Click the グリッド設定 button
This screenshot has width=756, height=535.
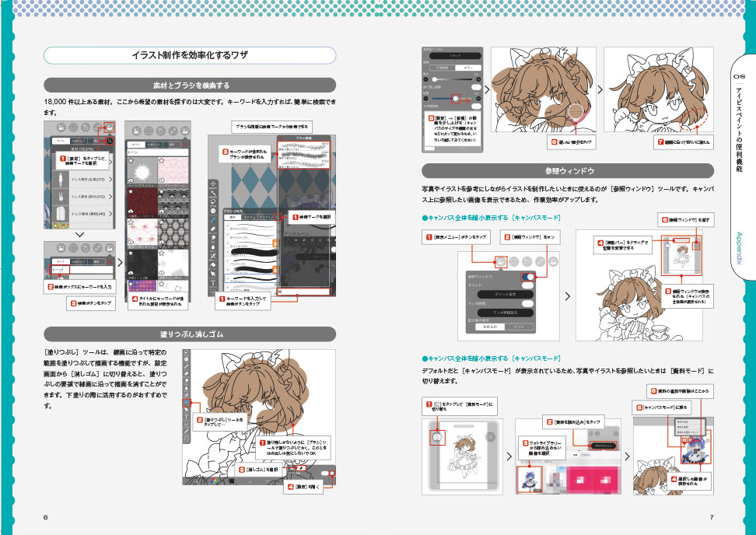[x=506, y=295]
